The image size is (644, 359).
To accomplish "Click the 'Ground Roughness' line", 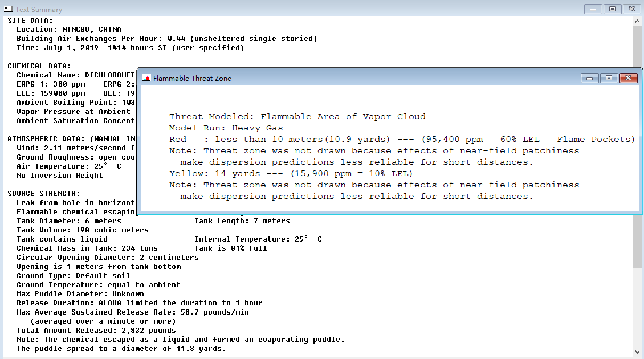I will pyautogui.click(x=76, y=157).
